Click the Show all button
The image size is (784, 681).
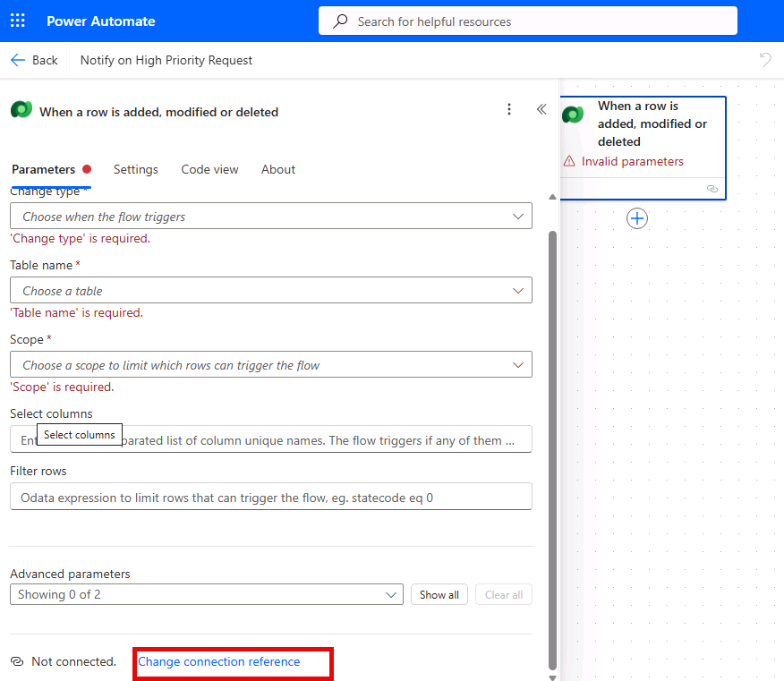[439, 594]
